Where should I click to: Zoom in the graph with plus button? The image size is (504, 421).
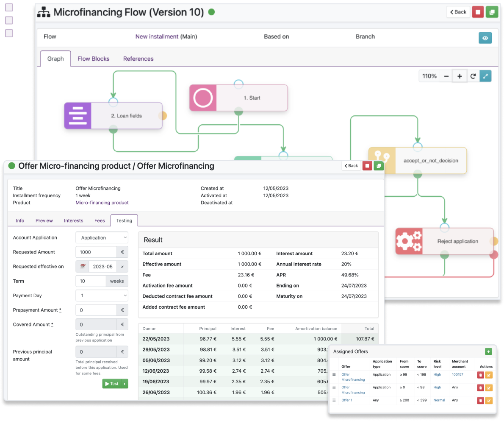[x=460, y=76]
